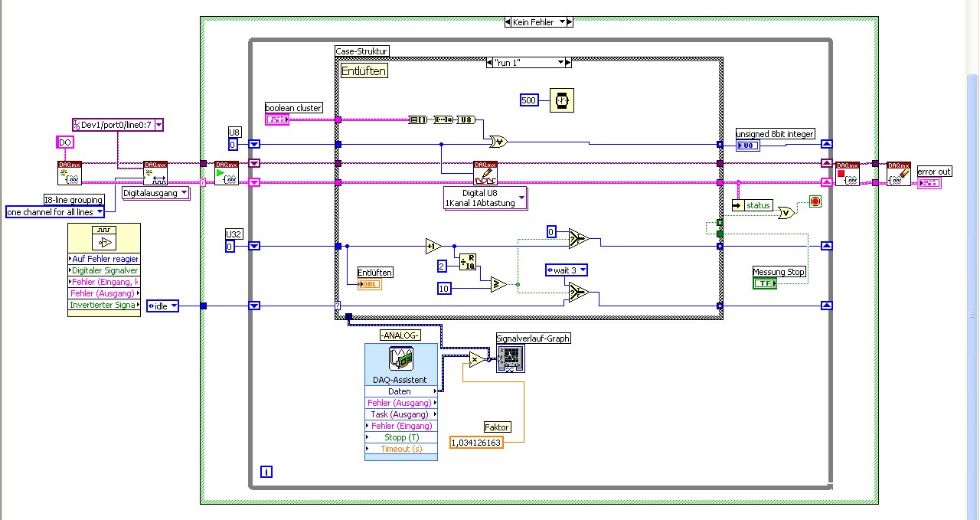The image size is (980, 520).
Task: Open the idle enum constant dropdown
Action: 173,306
